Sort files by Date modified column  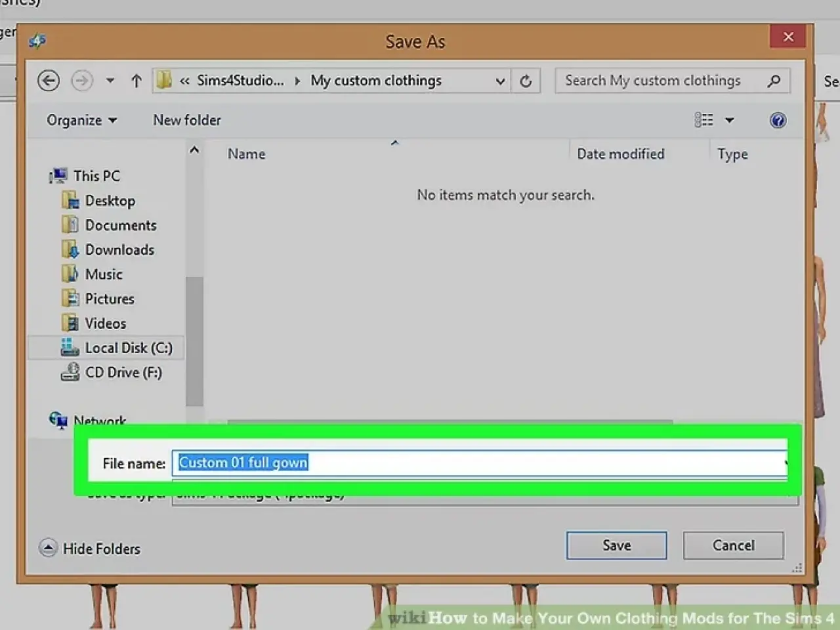(620, 154)
